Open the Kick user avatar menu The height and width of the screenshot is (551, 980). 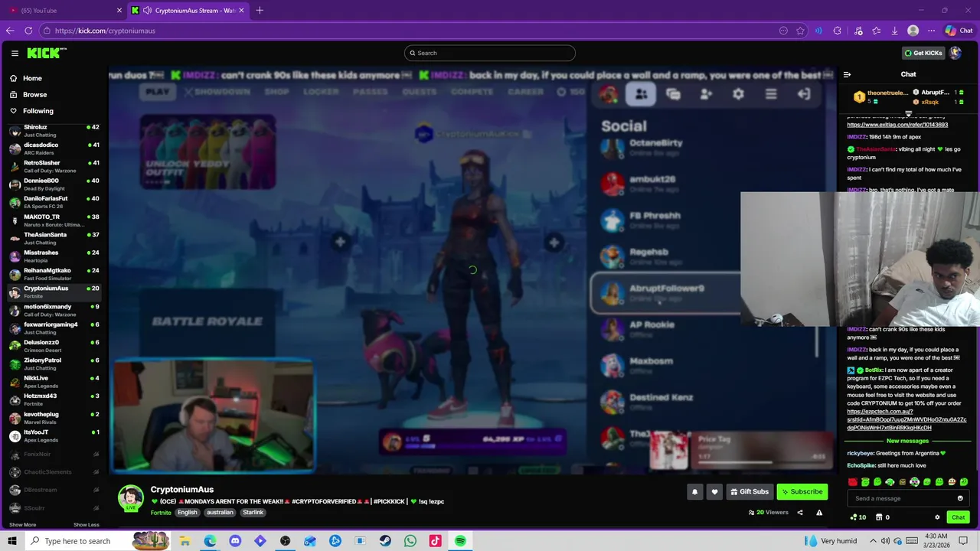(955, 53)
